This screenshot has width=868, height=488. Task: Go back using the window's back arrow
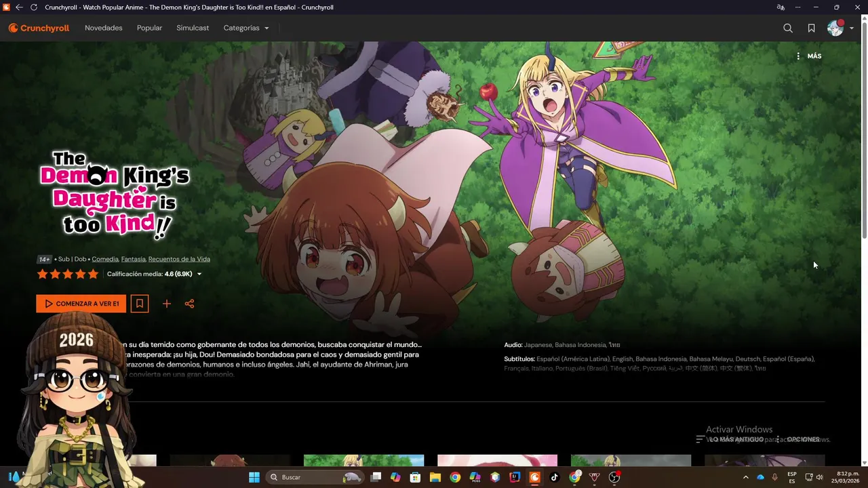(x=19, y=7)
